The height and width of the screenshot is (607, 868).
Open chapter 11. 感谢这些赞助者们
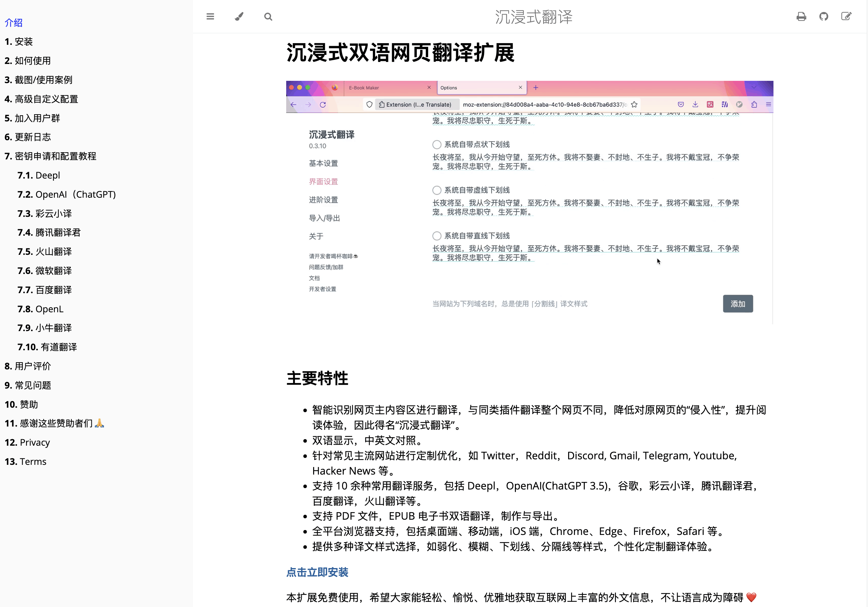click(55, 423)
